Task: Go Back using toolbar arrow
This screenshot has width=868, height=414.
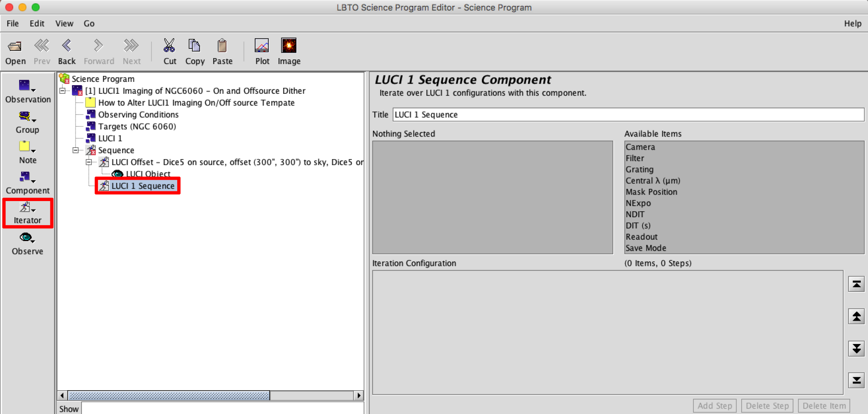Action: (x=67, y=45)
